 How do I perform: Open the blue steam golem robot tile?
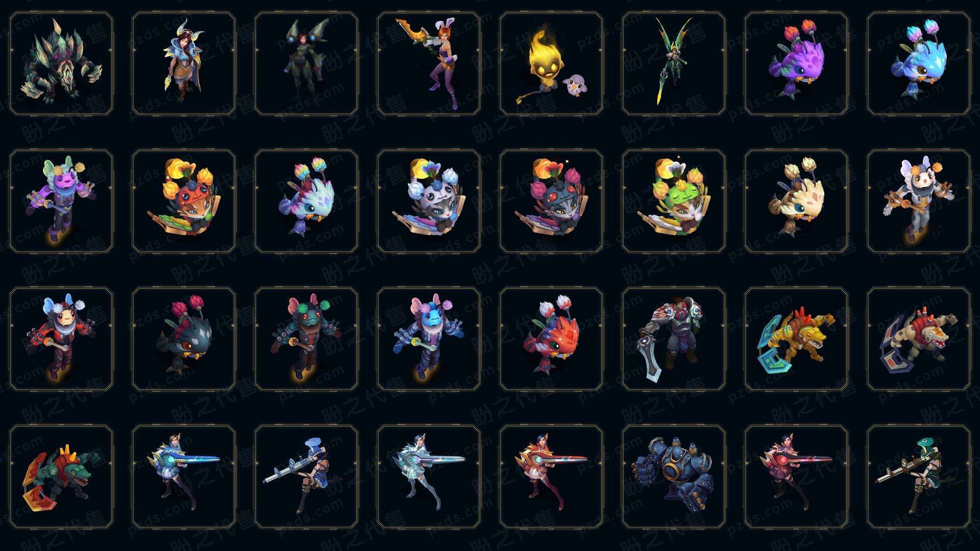[x=674, y=477]
